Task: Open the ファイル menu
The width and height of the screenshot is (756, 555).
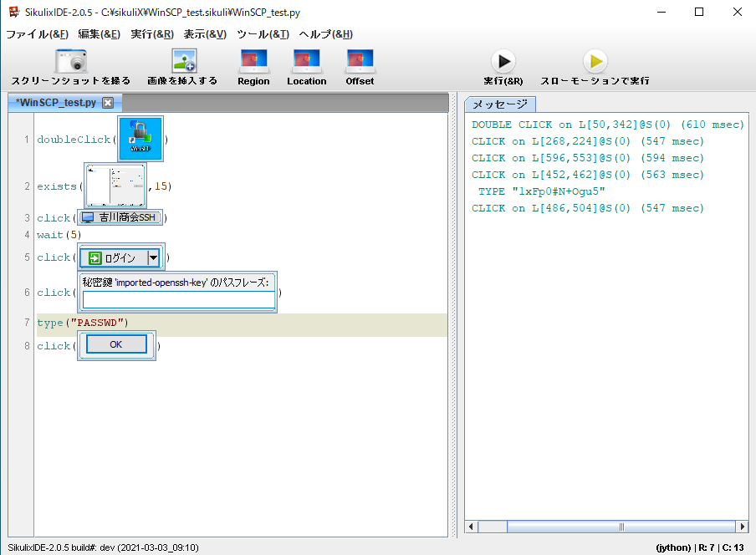Action: 37,34
